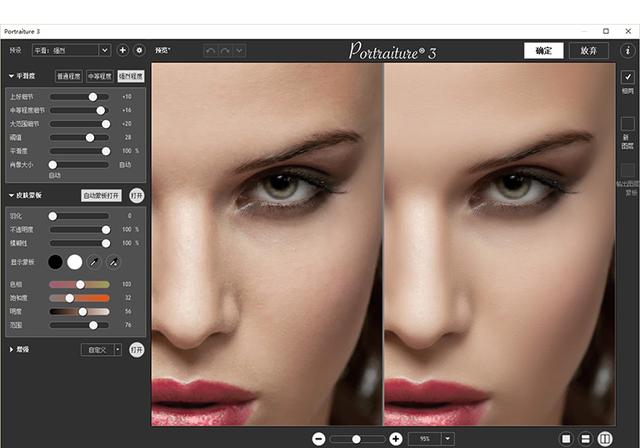Open preset settings gear icon

coord(140,50)
